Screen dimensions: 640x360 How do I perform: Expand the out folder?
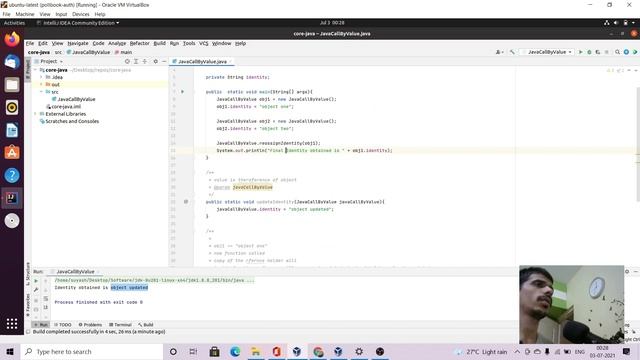(41, 84)
